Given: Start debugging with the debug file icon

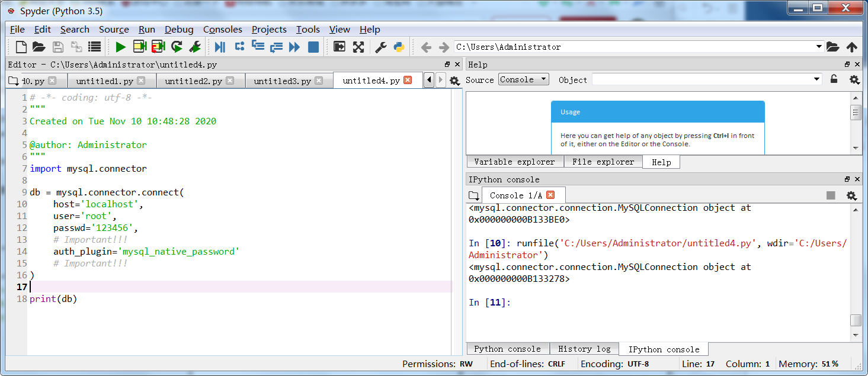Looking at the screenshot, I should point(220,47).
